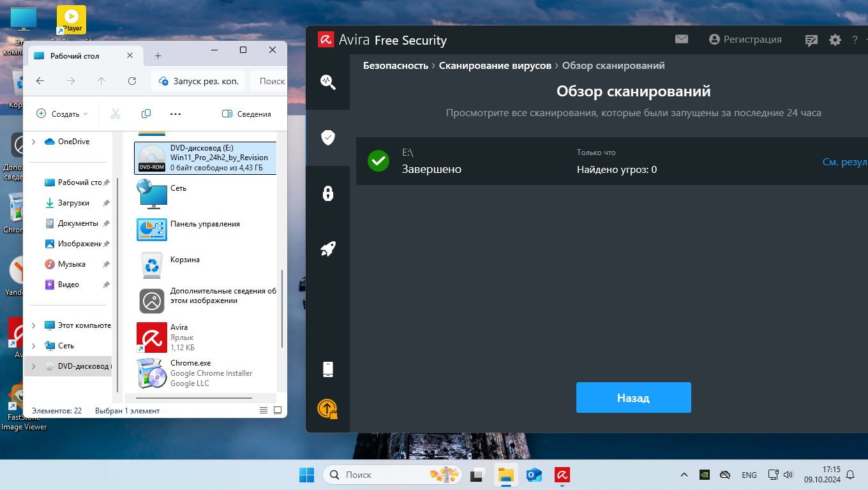This screenshot has width=868, height=490.
Task: Open Privacy padlock section in Avira
Action: pos(328,193)
